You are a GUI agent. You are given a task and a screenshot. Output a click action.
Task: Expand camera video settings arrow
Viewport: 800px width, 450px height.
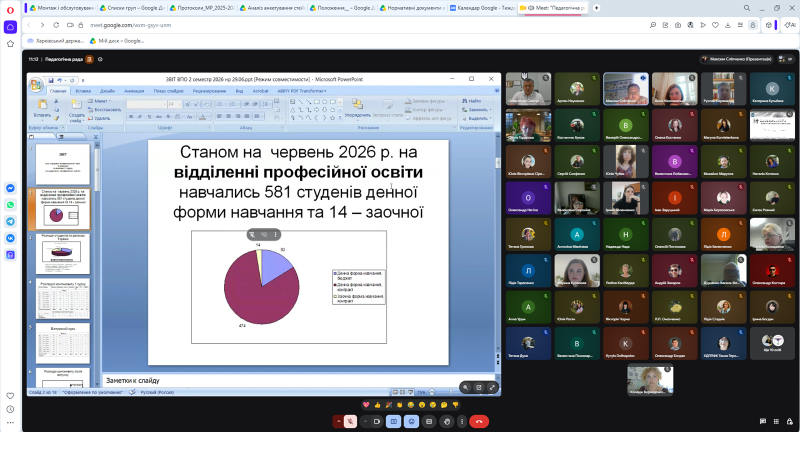365,421
